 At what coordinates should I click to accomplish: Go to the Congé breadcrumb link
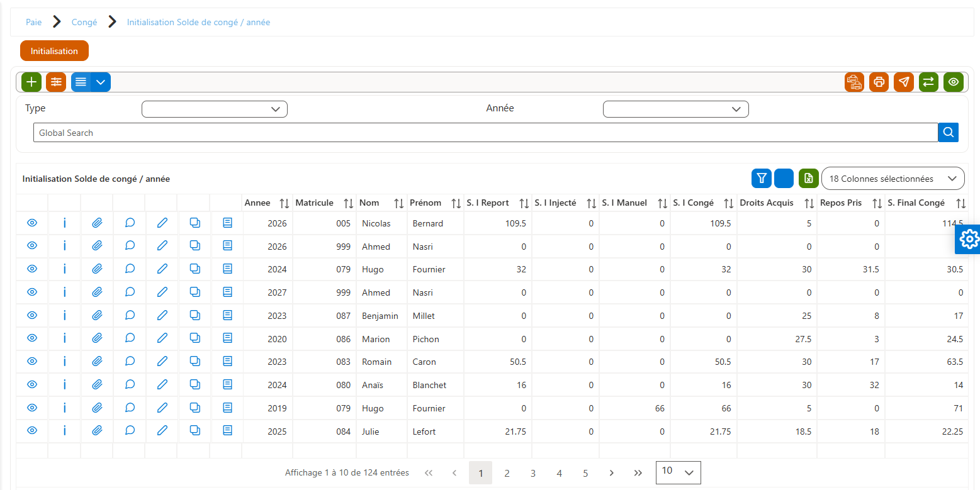click(84, 22)
